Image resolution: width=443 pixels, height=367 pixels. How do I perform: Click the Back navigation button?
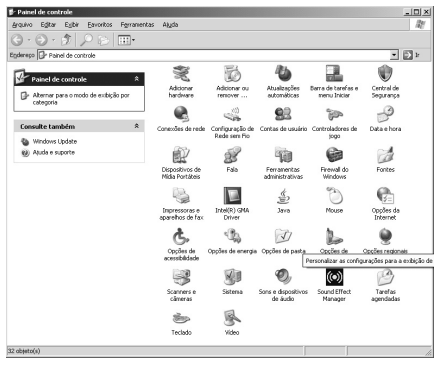pyautogui.click(x=17, y=40)
